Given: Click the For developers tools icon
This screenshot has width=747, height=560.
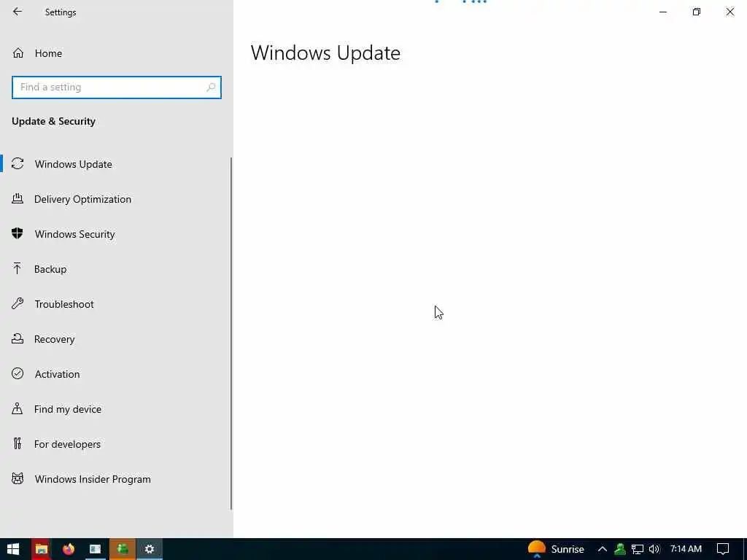Looking at the screenshot, I should (x=18, y=444).
